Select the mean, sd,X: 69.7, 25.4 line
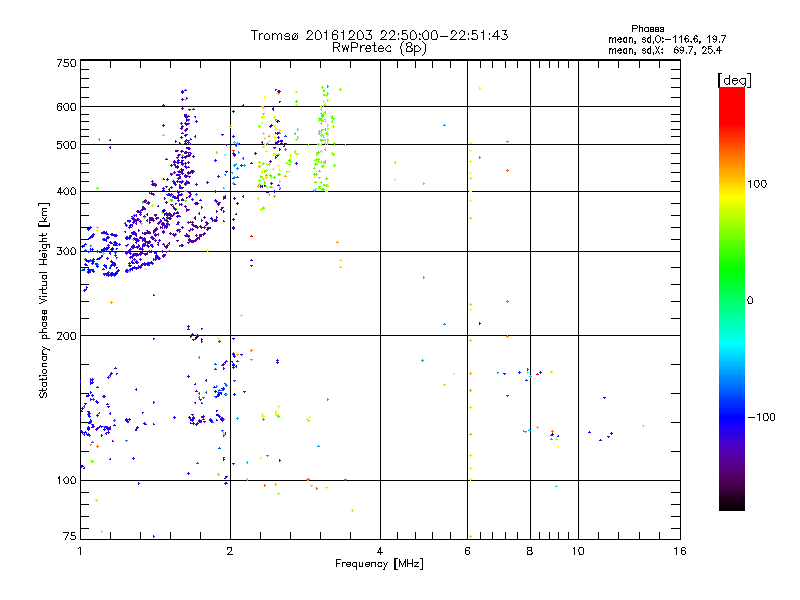The width and height of the screenshot is (800, 600). pyautogui.click(x=664, y=50)
